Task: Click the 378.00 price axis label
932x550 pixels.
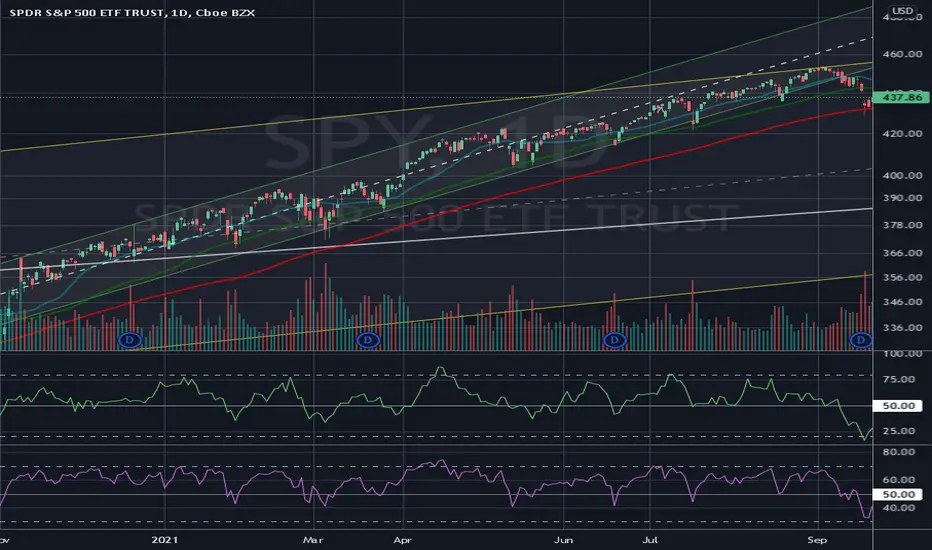Action: (x=902, y=225)
